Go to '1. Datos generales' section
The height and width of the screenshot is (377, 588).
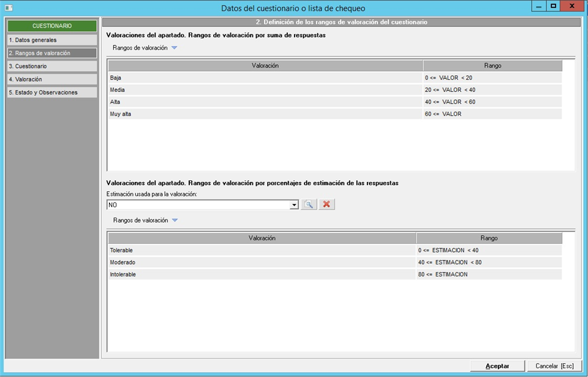tap(51, 40)
